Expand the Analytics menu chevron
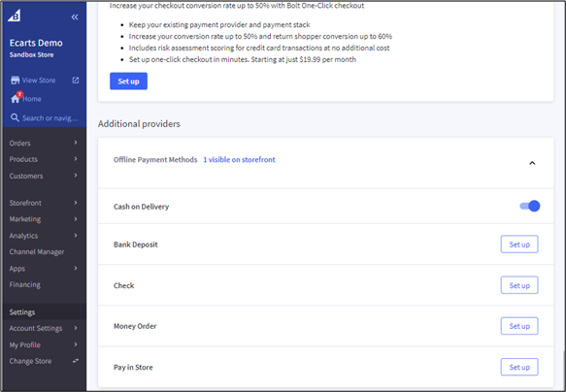The width and height of the screenshot is (566, 392). pyautogui.click(x=76, y=236)
